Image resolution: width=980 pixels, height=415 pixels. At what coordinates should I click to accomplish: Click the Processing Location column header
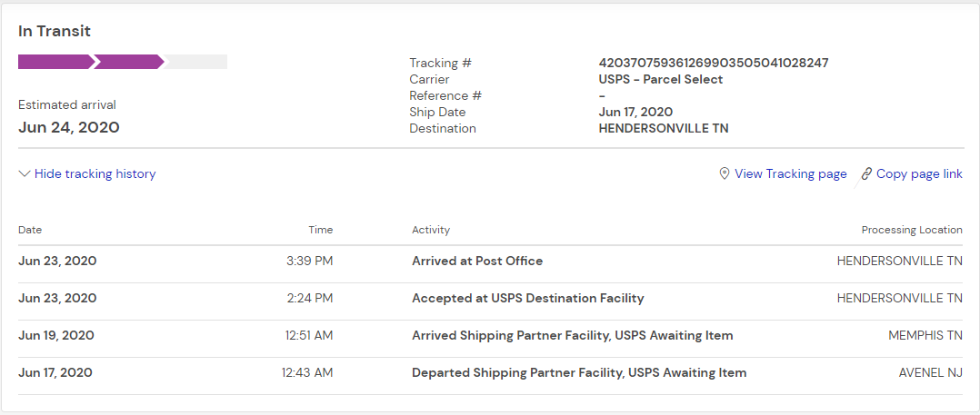(x=911, y=230)
